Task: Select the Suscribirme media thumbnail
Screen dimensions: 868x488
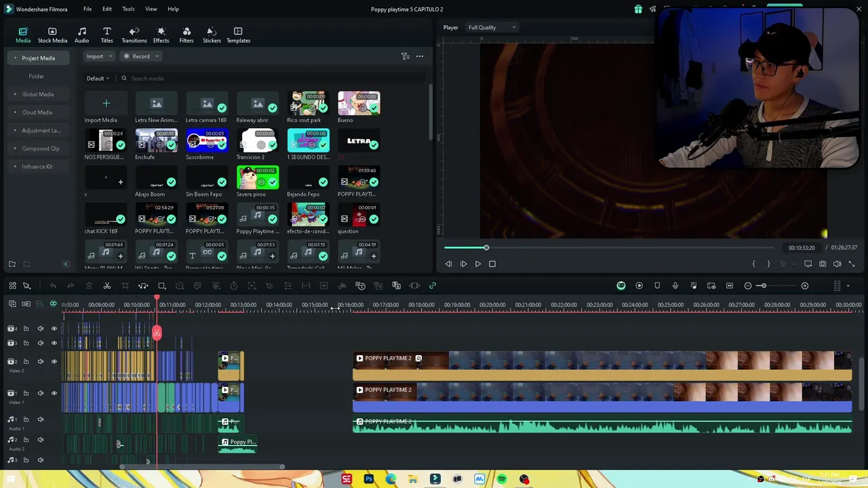Action: pos(207,140)
